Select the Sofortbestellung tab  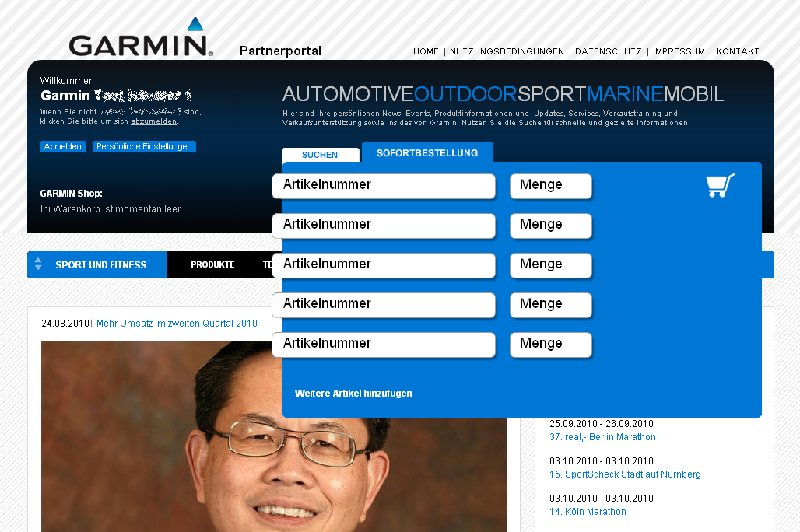(x=427, y=153)
